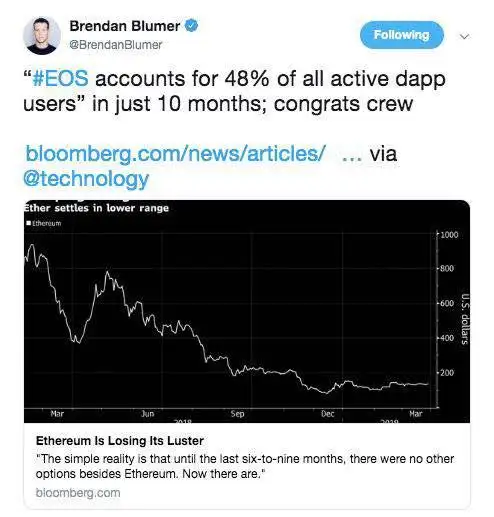Open the @BrendanBlumer handle
The image size is (494, 517).
point(115,45)
